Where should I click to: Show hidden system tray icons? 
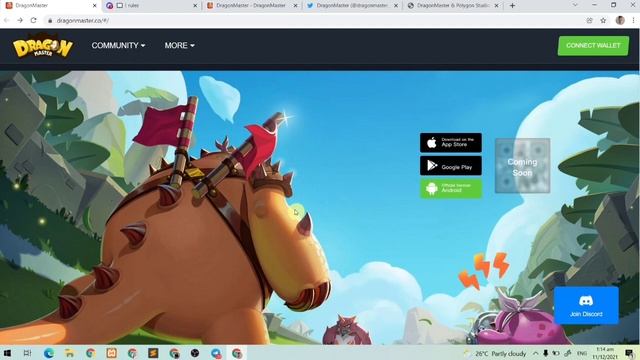pos(536,353)
